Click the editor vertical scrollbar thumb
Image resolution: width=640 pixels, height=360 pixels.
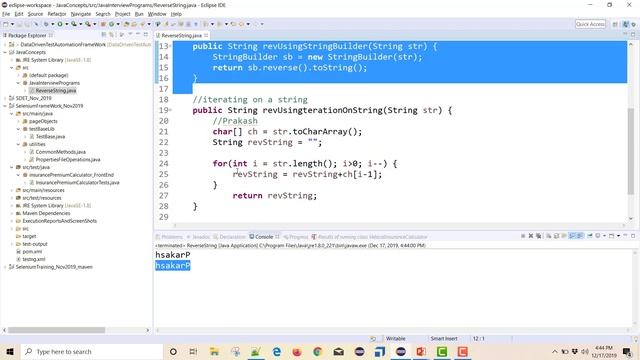click(x=631, y=151)
